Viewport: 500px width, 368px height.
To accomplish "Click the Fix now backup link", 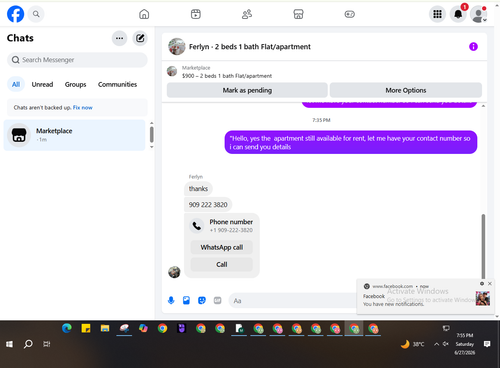I will click(83, 108).
